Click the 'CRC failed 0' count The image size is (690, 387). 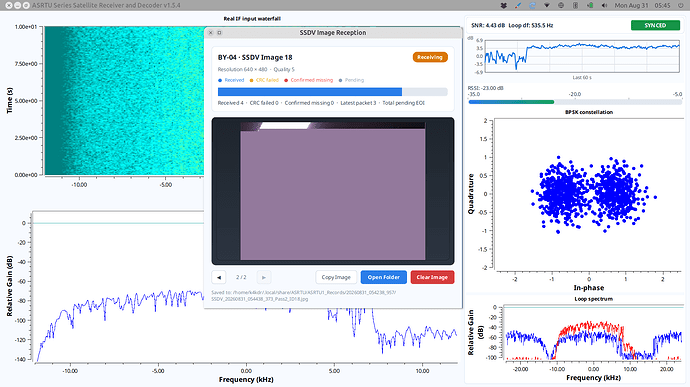[264, 103]
